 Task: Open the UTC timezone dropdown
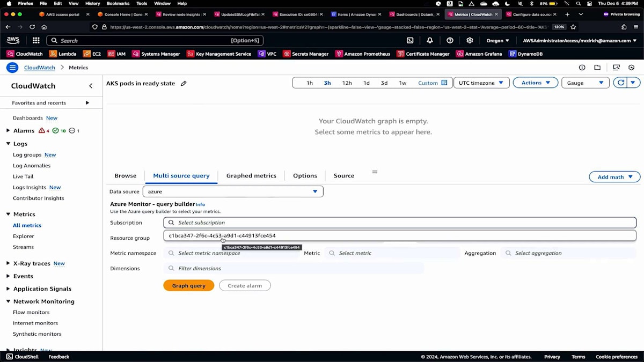coord(481,83)
